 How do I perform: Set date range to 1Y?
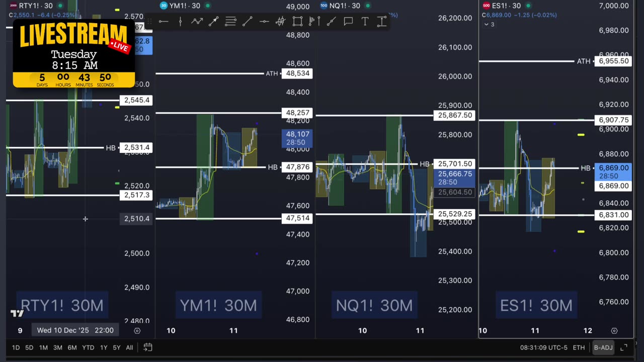(x=104, y=347)
